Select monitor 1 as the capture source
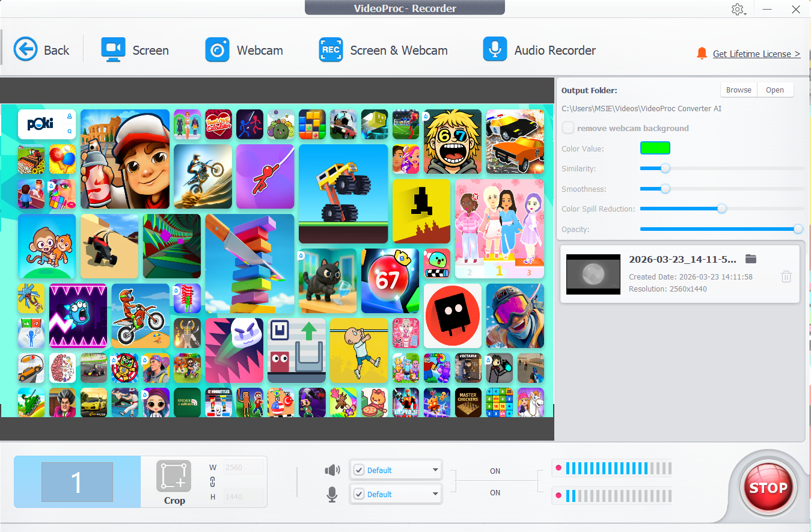 [x=77, y=482]
